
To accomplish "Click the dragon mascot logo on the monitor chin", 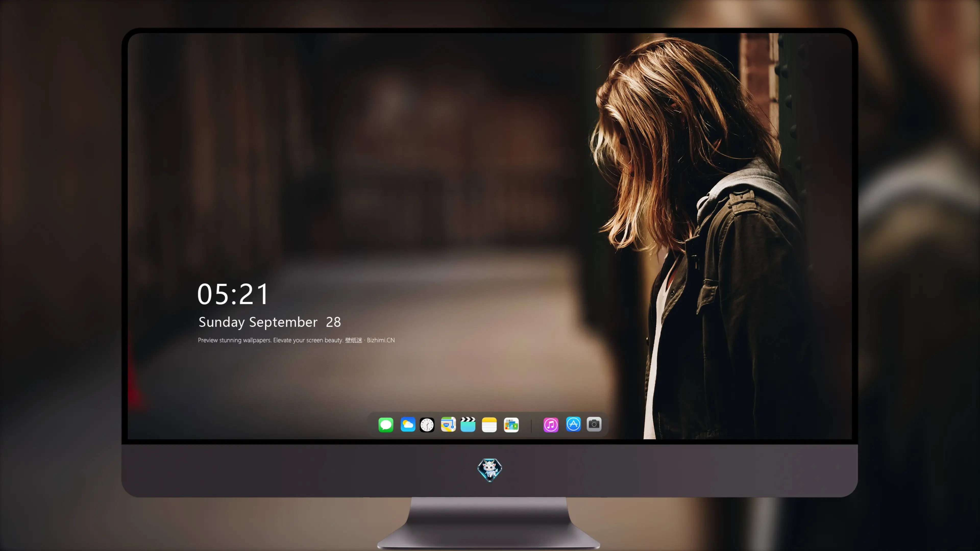I will 490,470.
